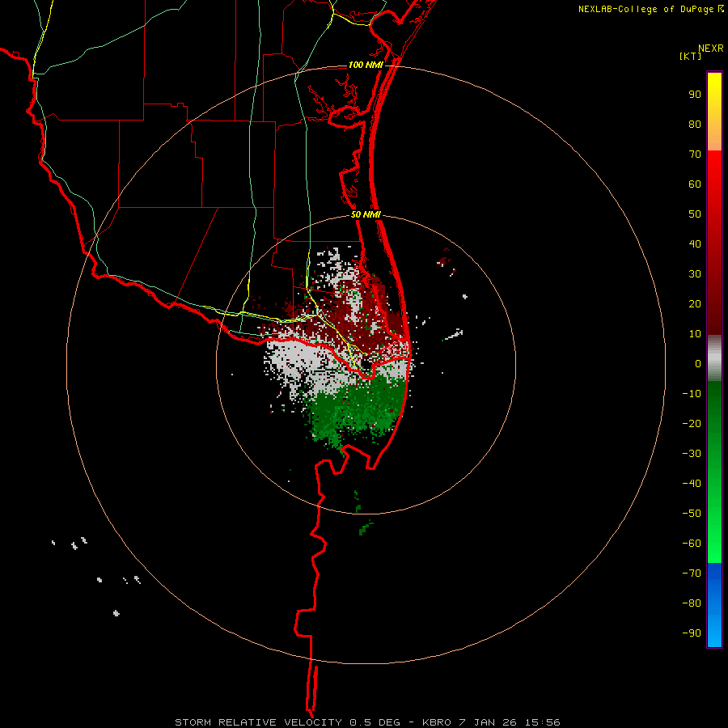Click the -30 value on the velocity scale
This screenshot has width=728, height=728.
692,454
